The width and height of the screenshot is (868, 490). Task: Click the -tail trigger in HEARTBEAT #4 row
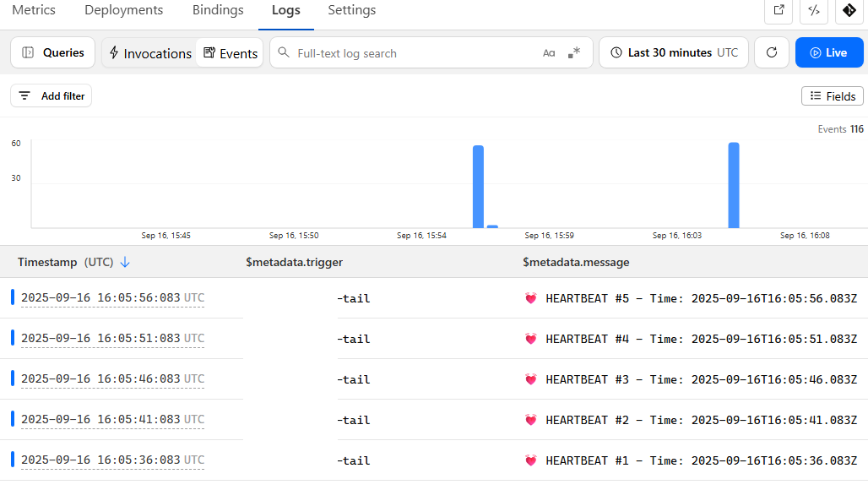(353, 339)
